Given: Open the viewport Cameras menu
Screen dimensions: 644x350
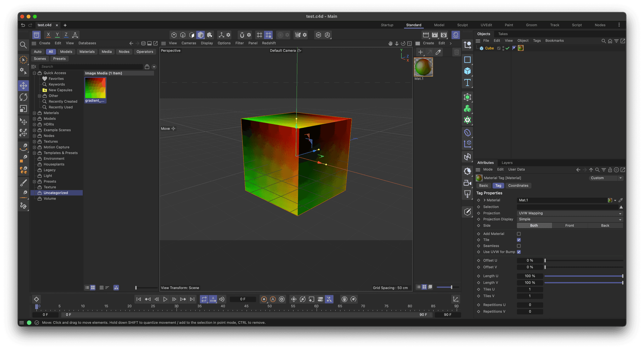Looking at the screenshot, I should click(189, 43).
